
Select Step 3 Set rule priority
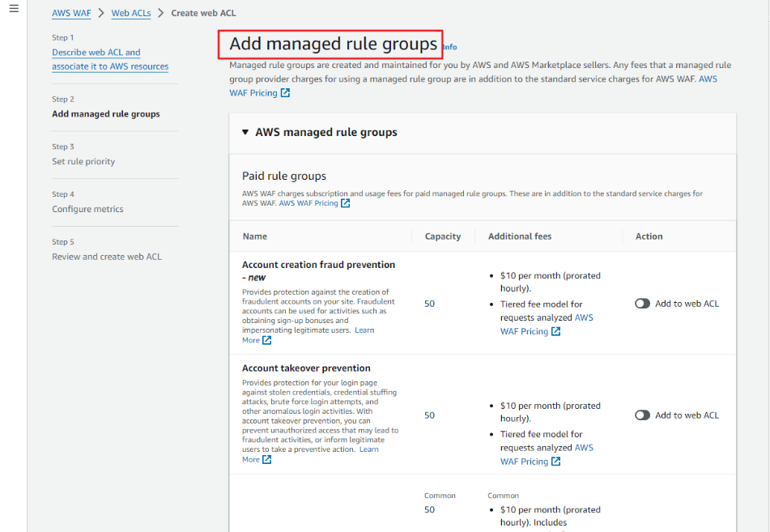click(83, 162)
